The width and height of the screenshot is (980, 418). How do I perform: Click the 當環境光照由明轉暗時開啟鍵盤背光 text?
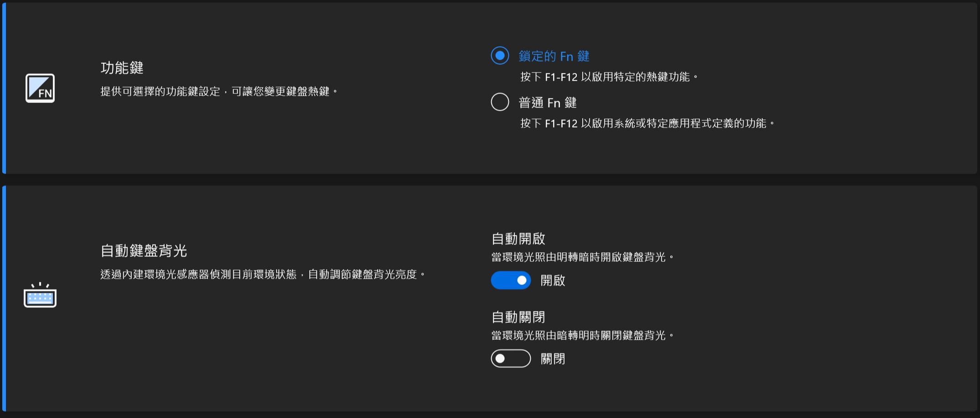point(582,258)
